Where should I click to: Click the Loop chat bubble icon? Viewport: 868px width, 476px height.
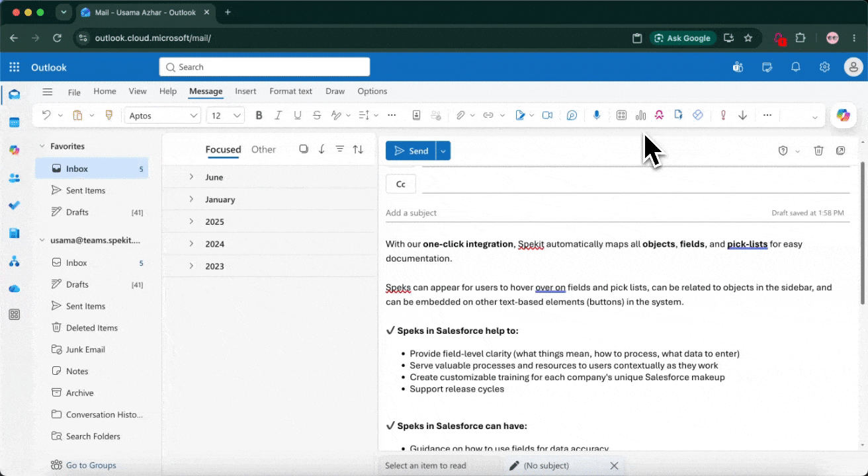572,116
